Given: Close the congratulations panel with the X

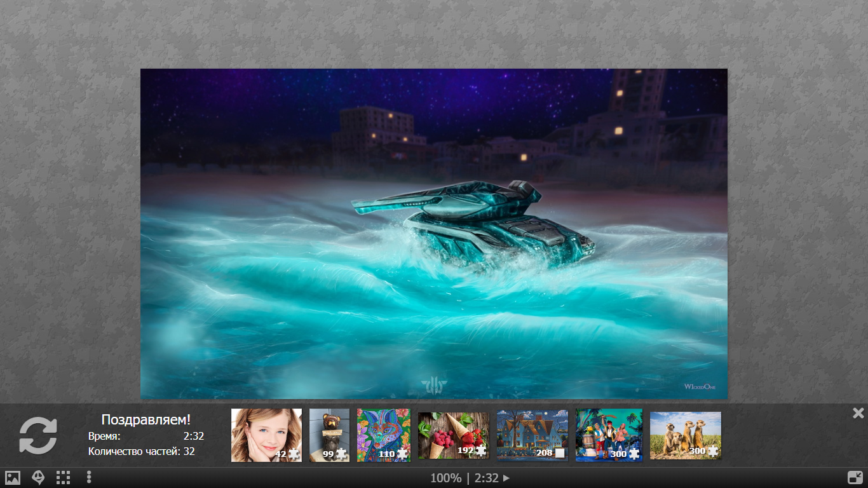Looking at the screenshot, I should pos(858,413).
